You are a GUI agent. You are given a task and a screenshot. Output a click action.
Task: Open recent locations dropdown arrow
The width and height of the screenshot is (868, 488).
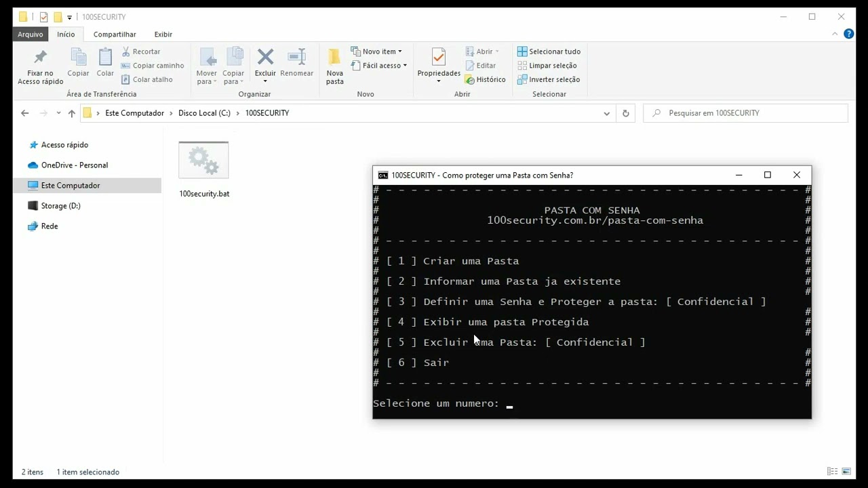pyautogui.click(x=58, y=113)
